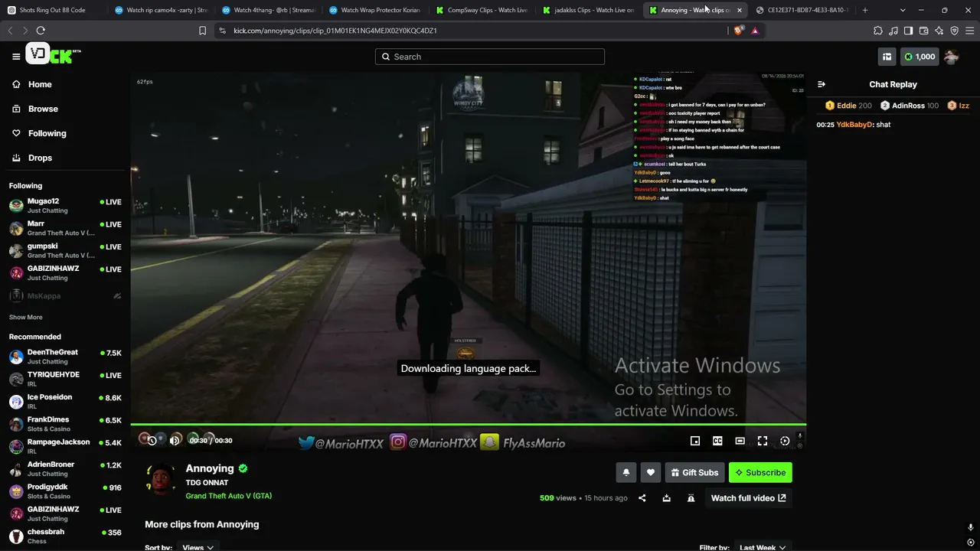
Task: Close the active Annoying clips tab
Action: (739, 10)
